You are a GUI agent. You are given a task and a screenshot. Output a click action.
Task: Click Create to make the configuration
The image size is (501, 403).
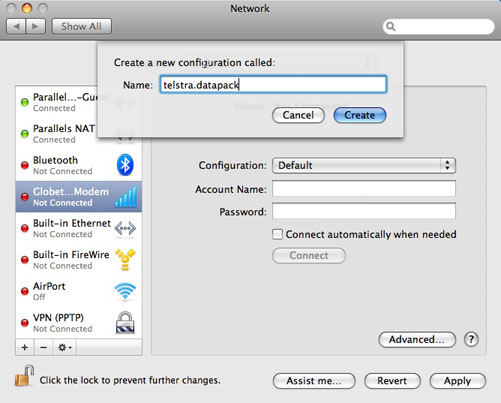(x=360, y=115)
